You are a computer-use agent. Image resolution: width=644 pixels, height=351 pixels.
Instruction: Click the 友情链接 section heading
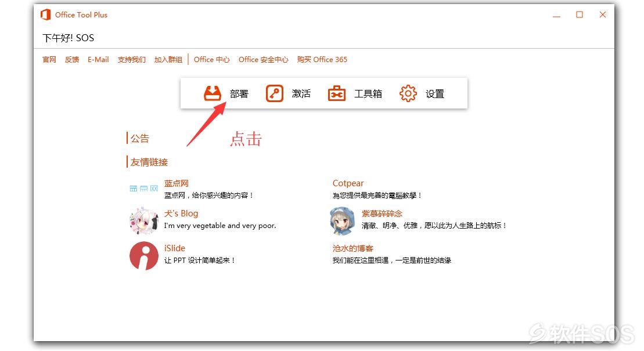tap(149, 162)
